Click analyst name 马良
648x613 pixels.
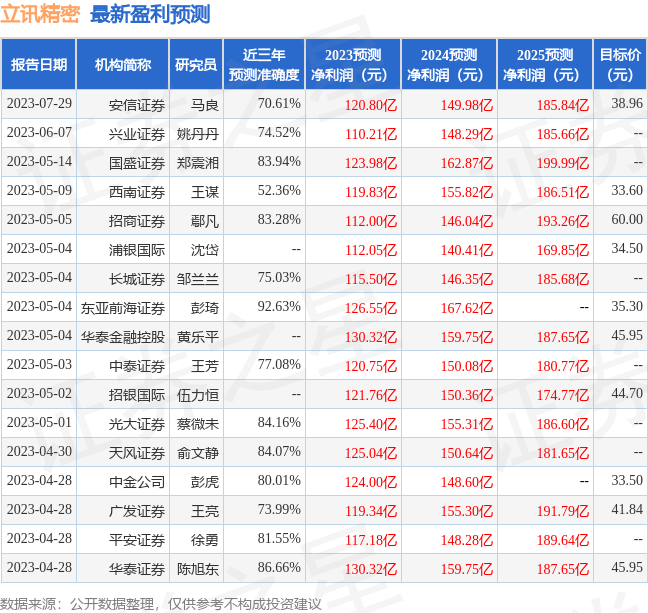[204, 105]
